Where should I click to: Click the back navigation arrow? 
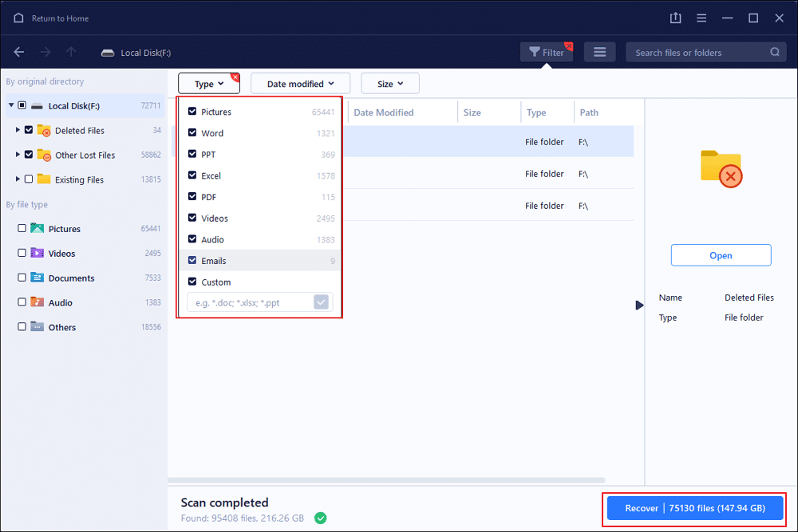click(x=18, y=52)
